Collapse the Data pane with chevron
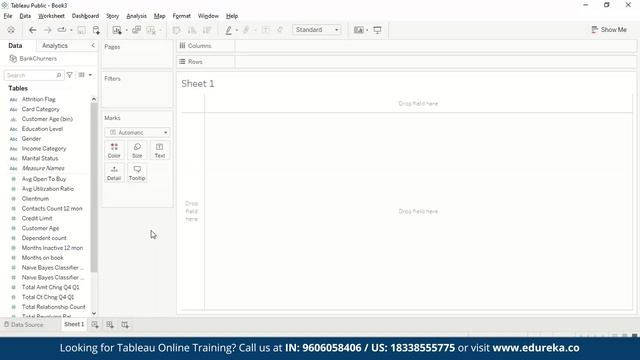This screenshot has height=360, width=640. [x=93, y=45]
